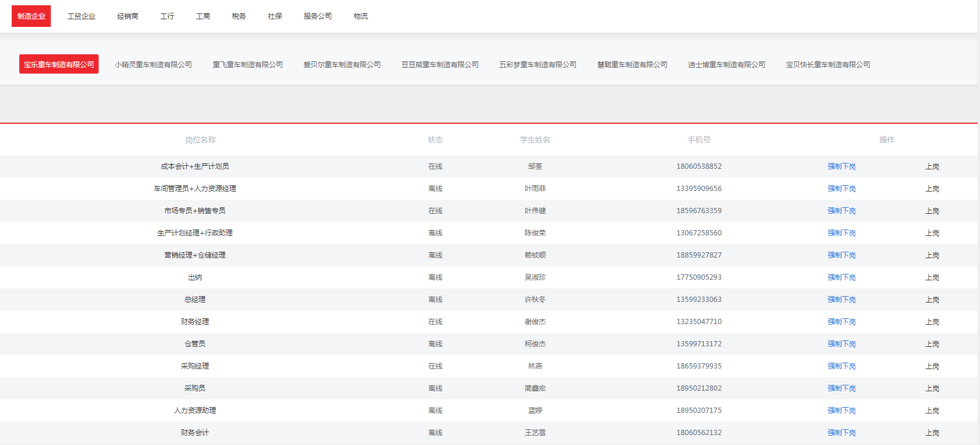The height and width of the screenshot is (445, 980).
Task: Click 强制下岗 for 出纳 row
Action: tap(842, 277)
